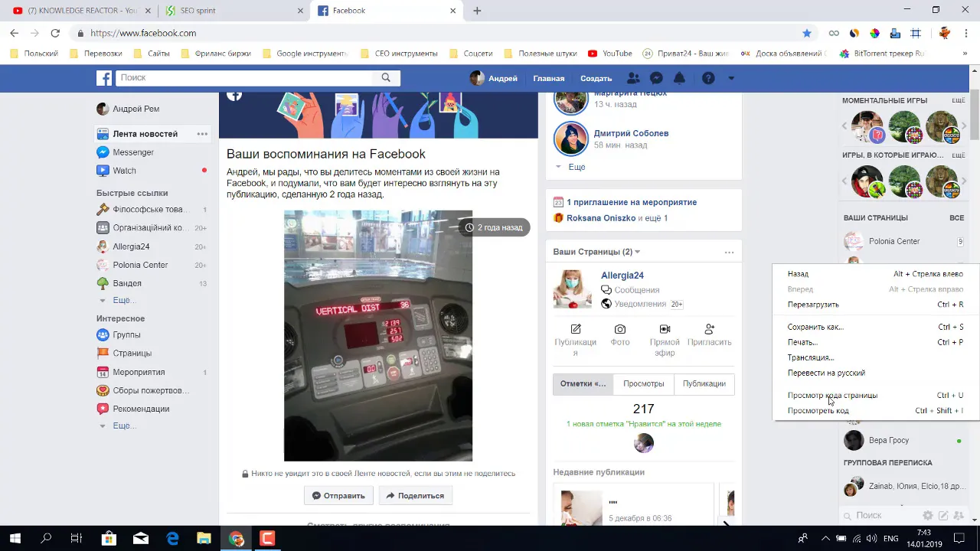Open a new browser tab

pyautogui.click(x=477, y=11)
